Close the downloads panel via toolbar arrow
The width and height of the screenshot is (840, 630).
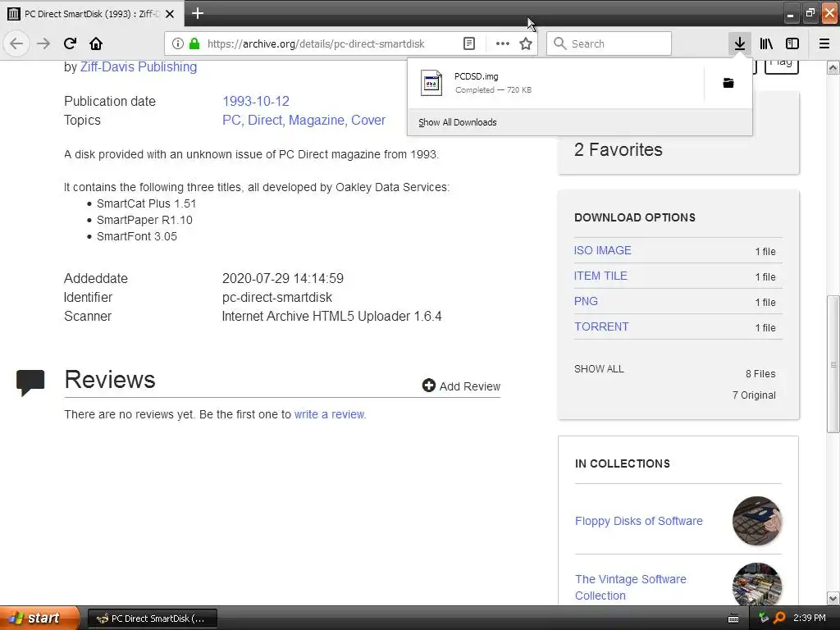pyautogui.click(x=740, y=43)
